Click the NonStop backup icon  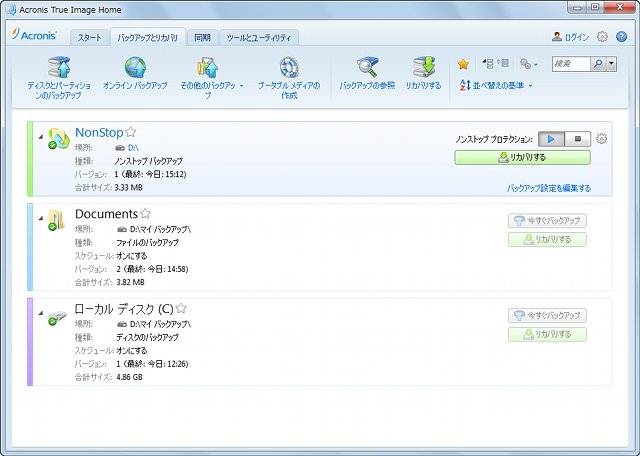pos(58,138)
